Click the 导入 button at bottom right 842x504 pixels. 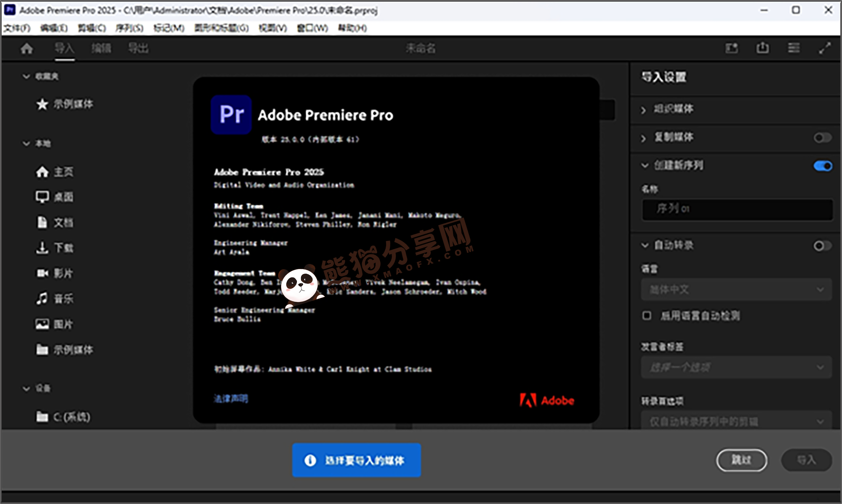806,460
